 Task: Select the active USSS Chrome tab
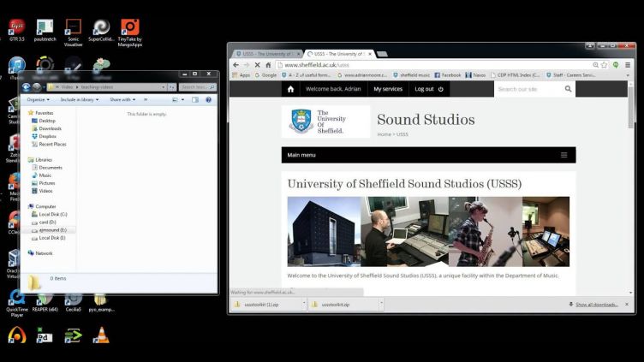pyautogui.click(x=339, y=54)
